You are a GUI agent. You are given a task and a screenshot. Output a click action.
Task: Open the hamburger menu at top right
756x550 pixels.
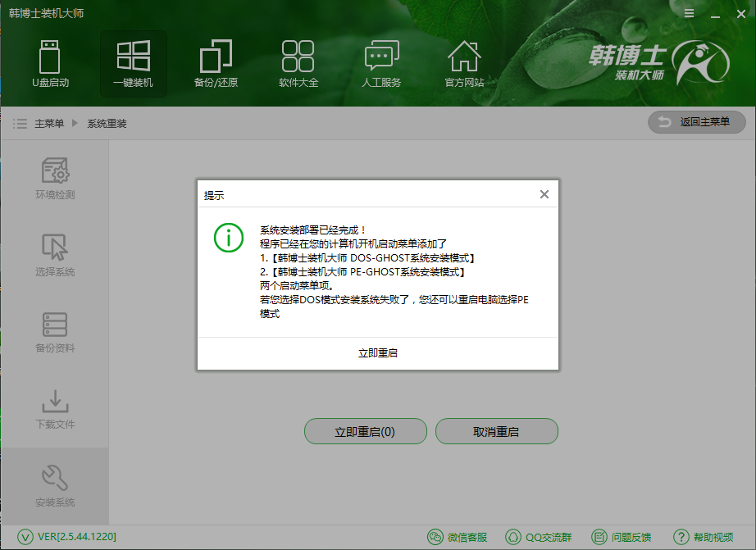[x=688, y=13]
